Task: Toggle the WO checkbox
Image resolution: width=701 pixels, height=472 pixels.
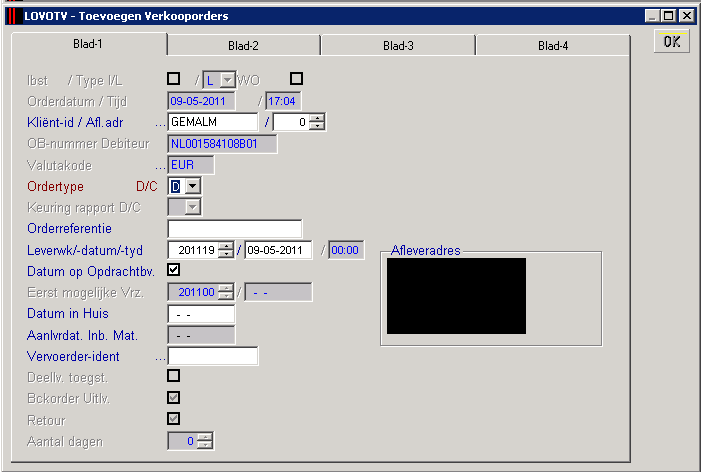Action: (x=296, y=79)
